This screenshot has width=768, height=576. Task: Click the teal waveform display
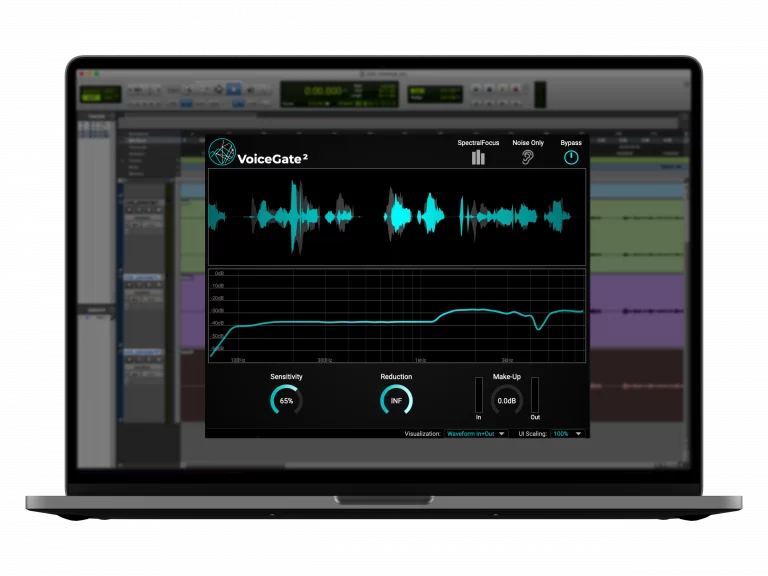pos(397,217)
